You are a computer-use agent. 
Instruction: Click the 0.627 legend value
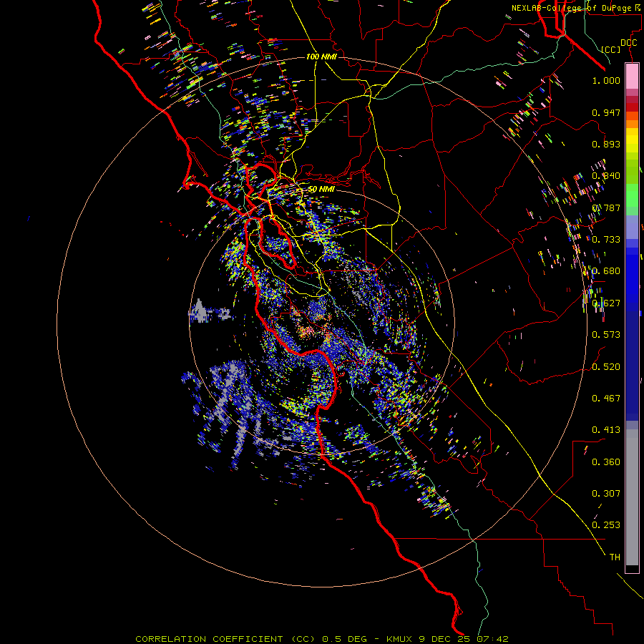pyautogui.click(x=606, y=303)
